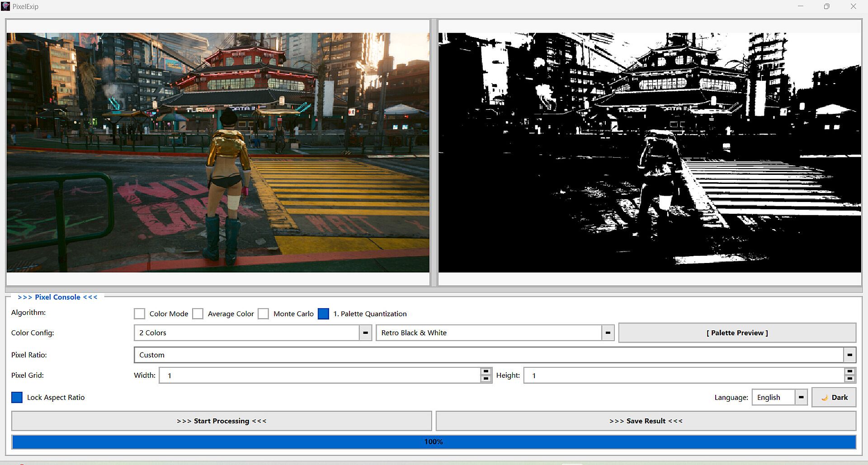Tick the Average Color algorithm checkbox
868x465 pixels.
198,314
